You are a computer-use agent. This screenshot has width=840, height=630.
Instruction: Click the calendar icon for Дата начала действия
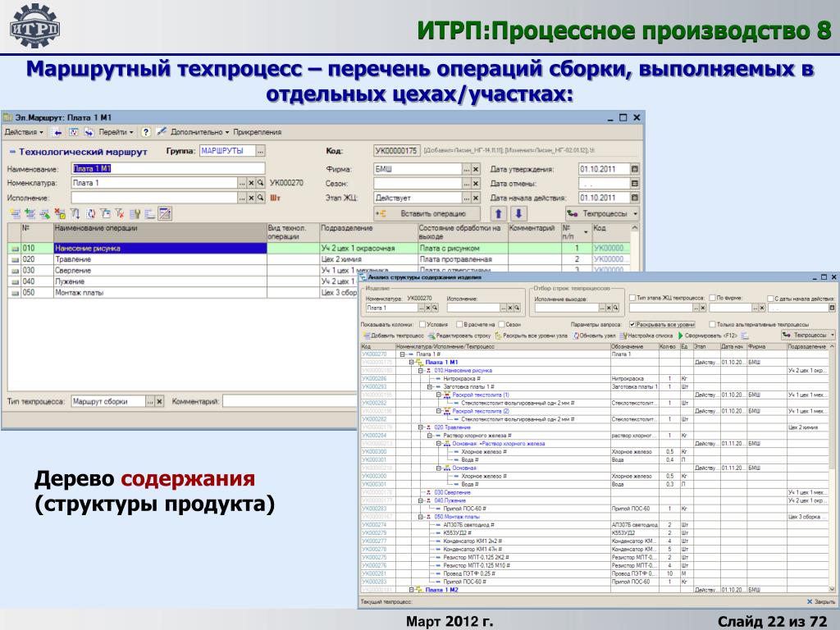(635, 198)
